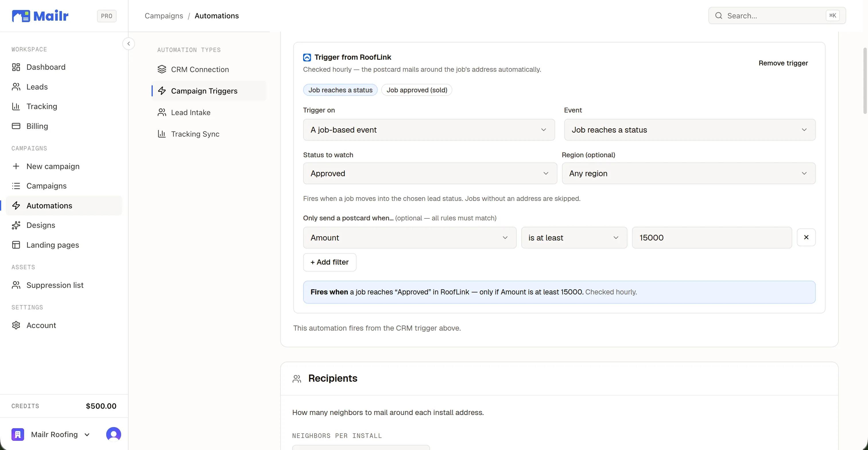
Task: Click the Lead Intake people icon
Action: (x=162, y=113)
